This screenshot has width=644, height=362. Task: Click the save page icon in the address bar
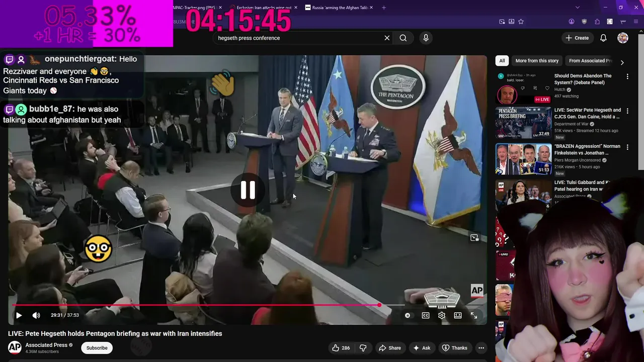(511, 22)
